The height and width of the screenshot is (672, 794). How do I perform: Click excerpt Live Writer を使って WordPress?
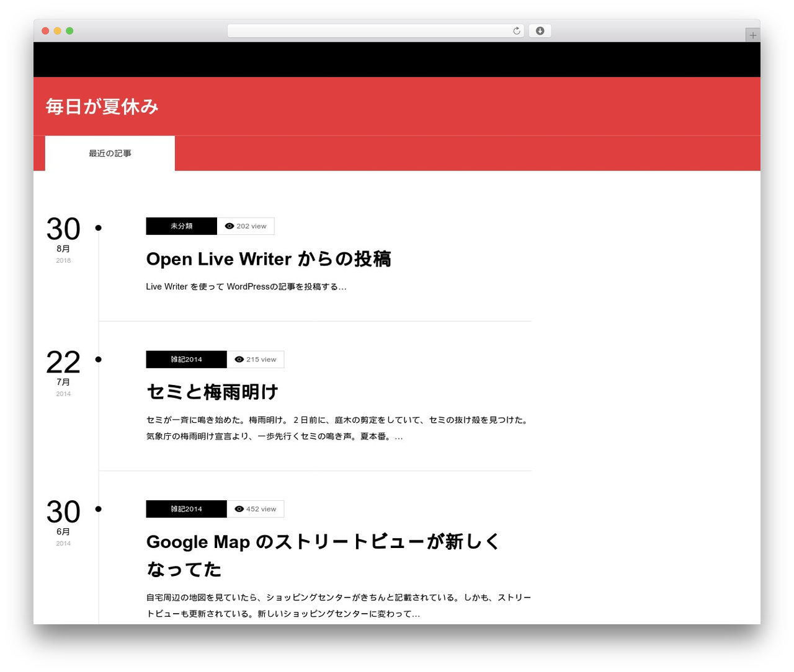(246, 286)
